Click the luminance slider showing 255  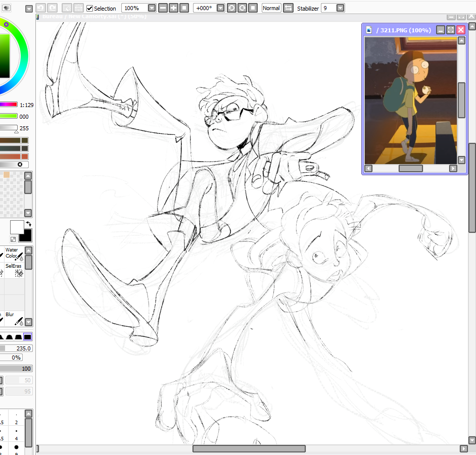tap(9, 128)
